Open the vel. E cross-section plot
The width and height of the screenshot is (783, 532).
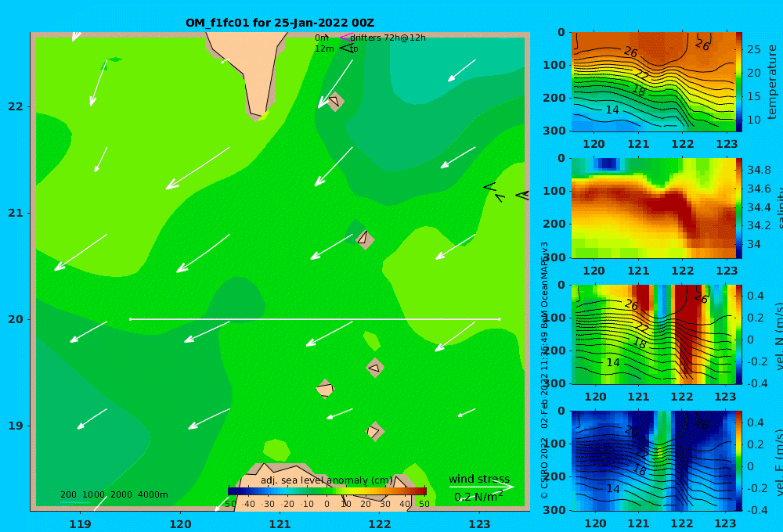point(653,461)
